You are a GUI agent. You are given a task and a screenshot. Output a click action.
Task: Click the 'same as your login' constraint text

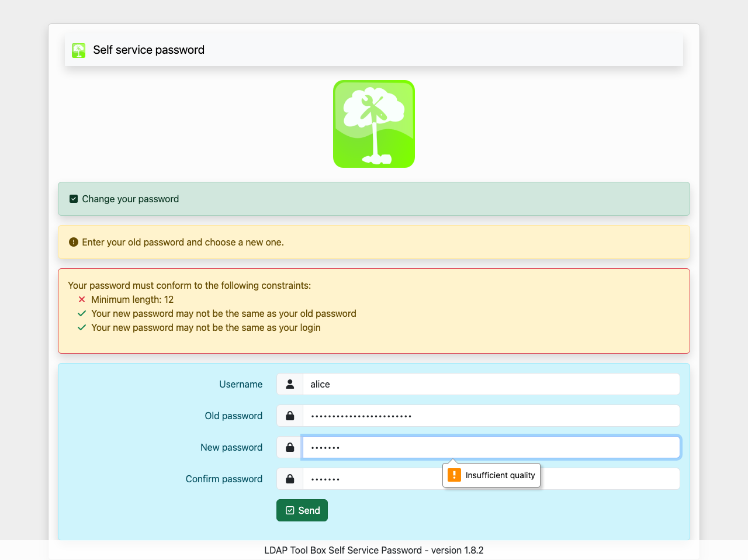coord(206,327)
